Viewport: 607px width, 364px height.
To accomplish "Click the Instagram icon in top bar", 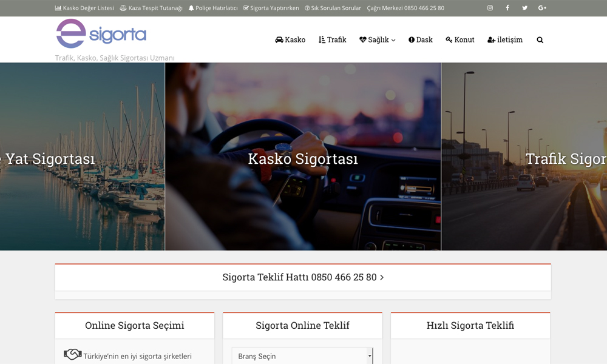I will coord(490,8).
